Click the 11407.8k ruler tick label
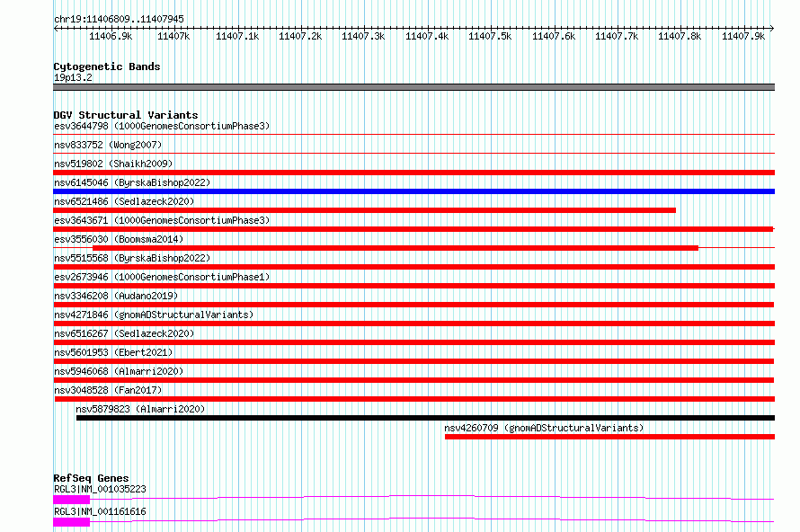 pyautogui.click(x=680, y=36)
